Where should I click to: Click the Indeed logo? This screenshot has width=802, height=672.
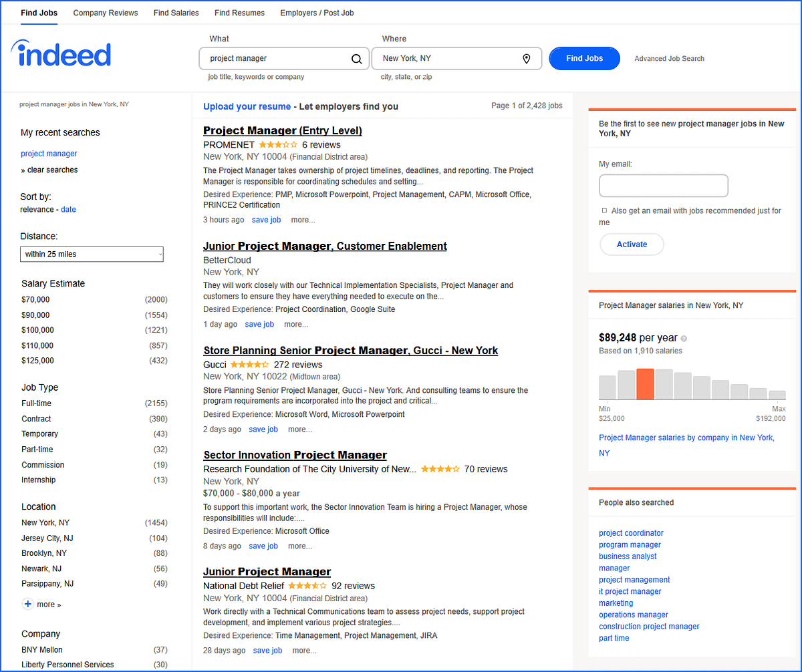(61, 53)
